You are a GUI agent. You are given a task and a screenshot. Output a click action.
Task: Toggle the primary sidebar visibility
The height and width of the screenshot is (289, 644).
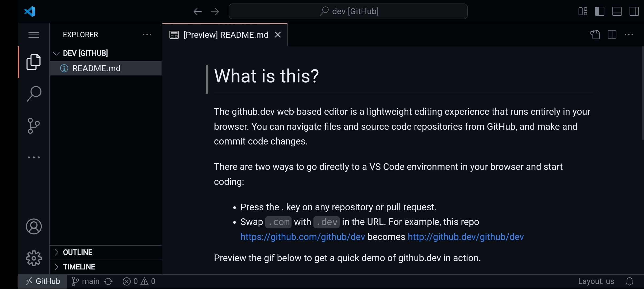coord(600,12)
